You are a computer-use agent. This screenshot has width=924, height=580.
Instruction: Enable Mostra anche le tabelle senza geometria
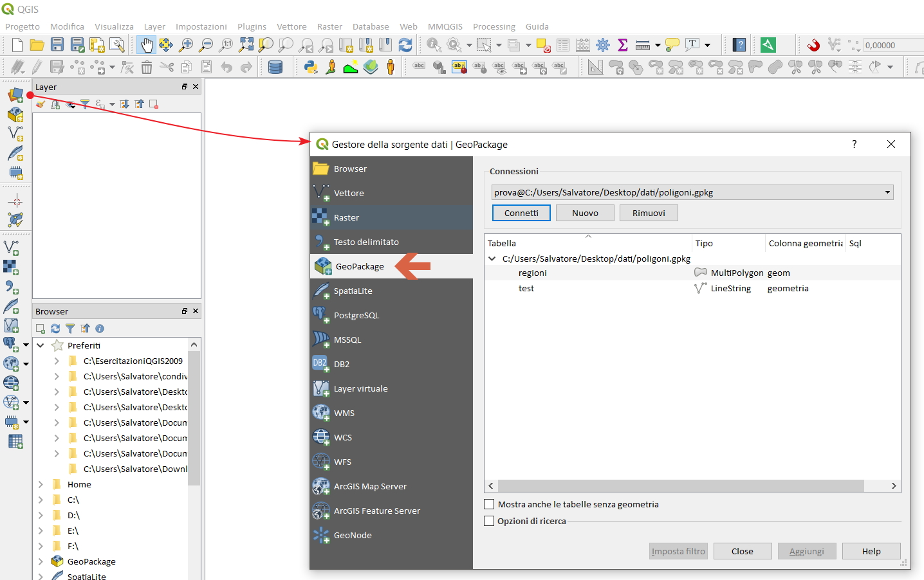tap(490, 505)
